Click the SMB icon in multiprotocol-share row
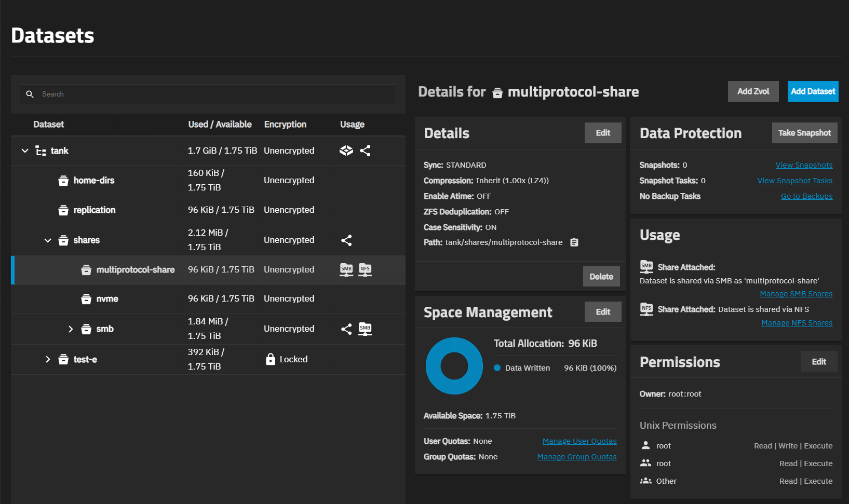This screenshot has width=849, height=504. (x=346, y=269)
